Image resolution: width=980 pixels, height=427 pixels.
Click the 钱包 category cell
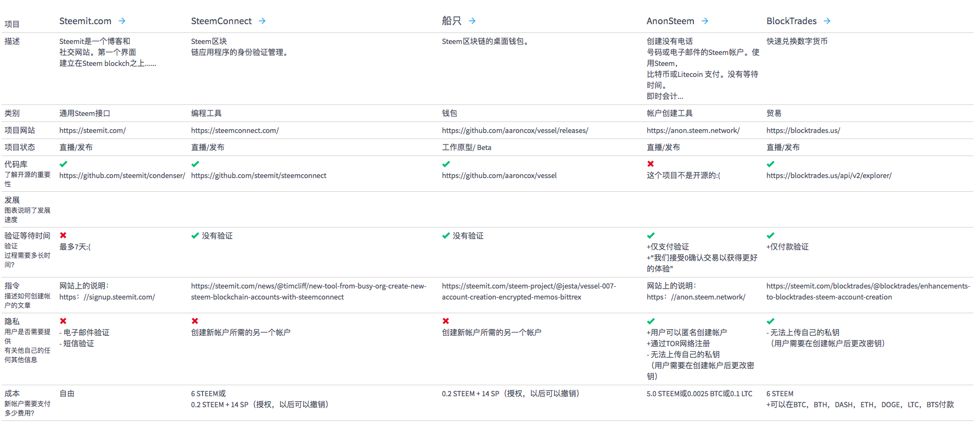tap(450, 113)
